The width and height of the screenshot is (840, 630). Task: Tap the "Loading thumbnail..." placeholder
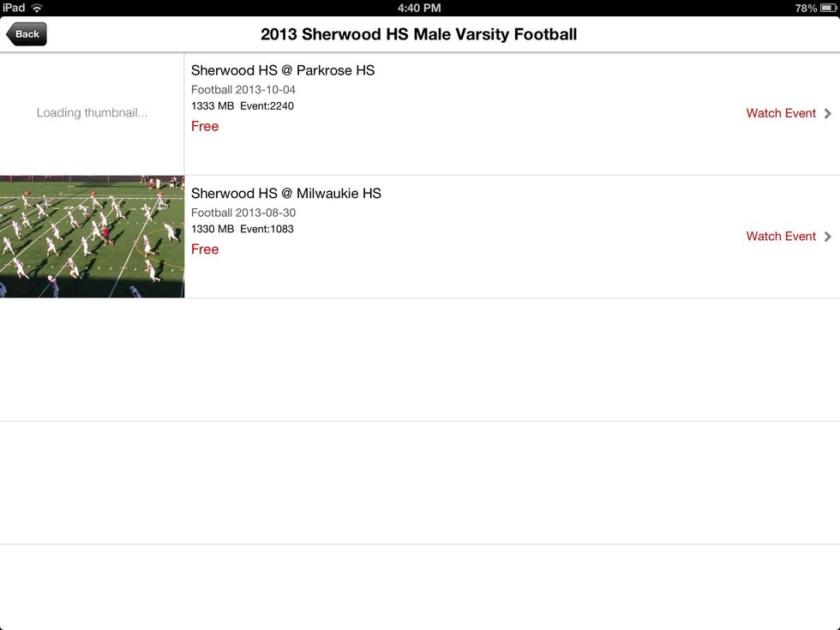point(92,113)
